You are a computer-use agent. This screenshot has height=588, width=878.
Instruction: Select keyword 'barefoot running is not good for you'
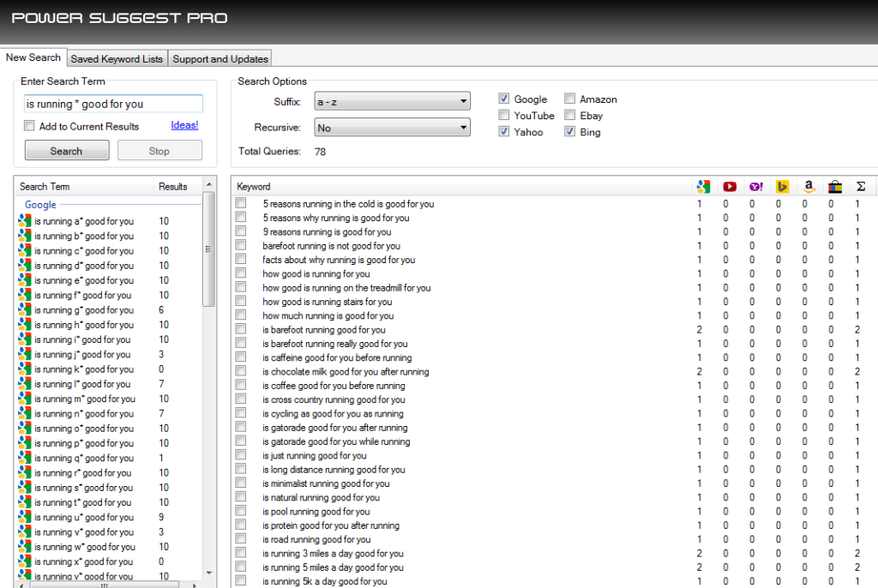coord(331,245)
